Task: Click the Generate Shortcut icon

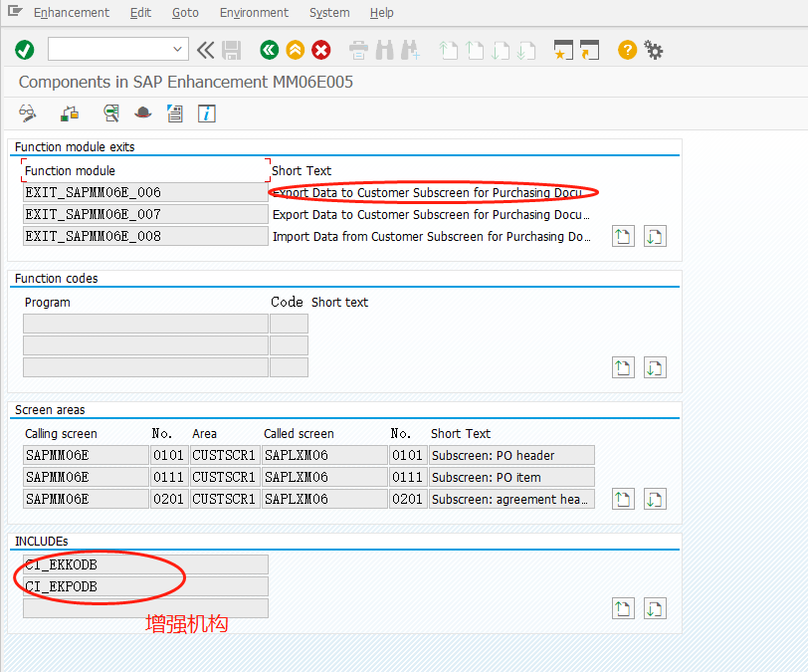Action: (x=589, y=50)
